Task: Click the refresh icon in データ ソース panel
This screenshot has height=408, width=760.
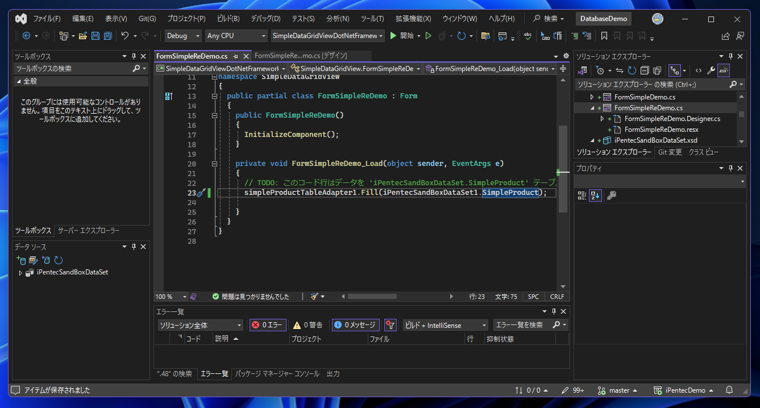Action: [x=58, y=260]
